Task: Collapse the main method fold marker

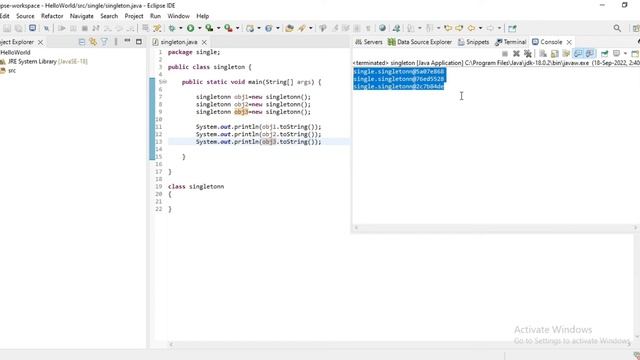Action: (x=164, y=82)
